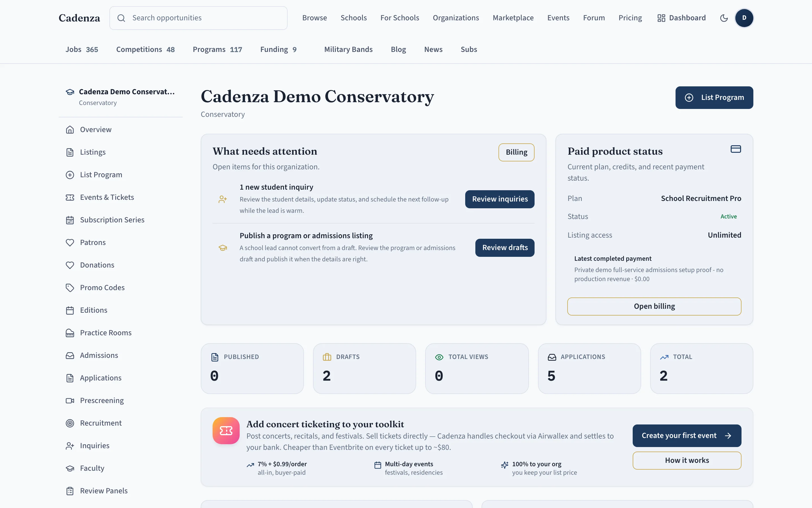
Task: Select the Funding tab
Action: 278,49
